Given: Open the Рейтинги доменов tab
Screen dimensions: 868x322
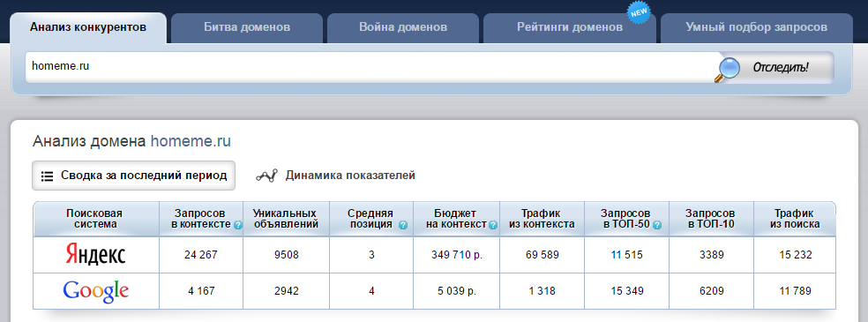Looking at the screenshot, I should [x=570, y=27].
